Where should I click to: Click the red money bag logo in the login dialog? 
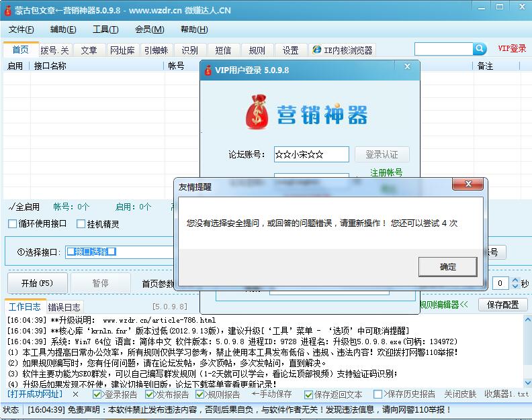[257, 111]
